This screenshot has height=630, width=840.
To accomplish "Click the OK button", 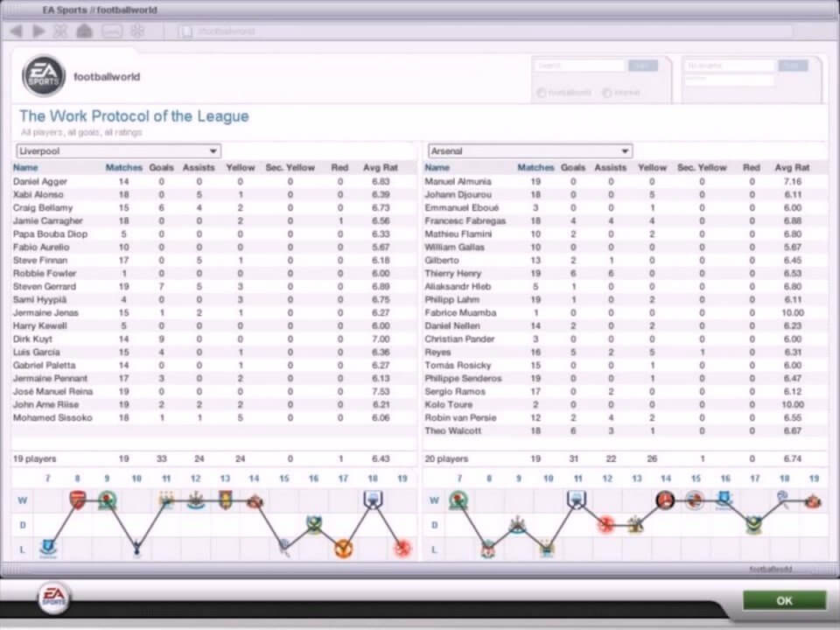I will [784, 600].
